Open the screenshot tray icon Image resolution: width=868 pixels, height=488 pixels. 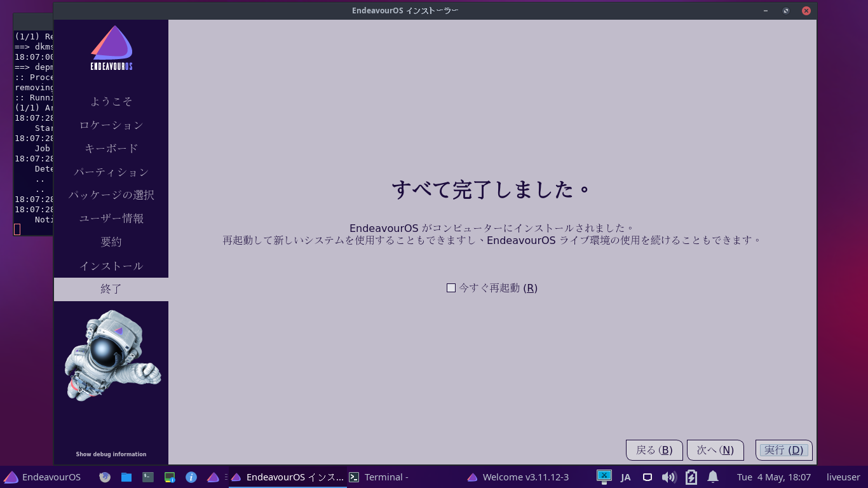click(604, 477)
